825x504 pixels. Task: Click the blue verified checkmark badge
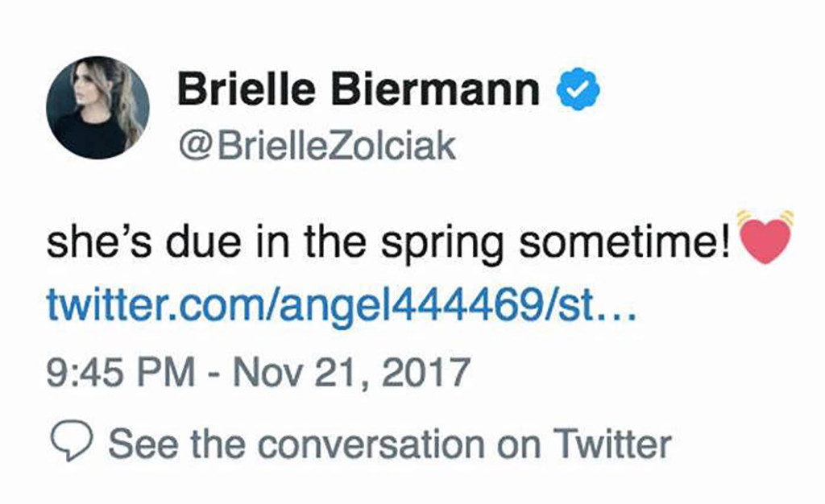[579, 90]
